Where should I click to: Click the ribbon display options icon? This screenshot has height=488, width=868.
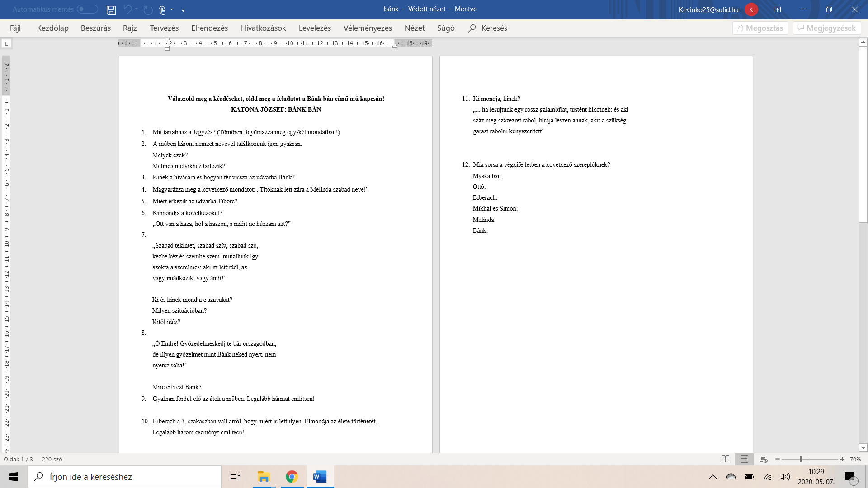(x=777, y=9)
